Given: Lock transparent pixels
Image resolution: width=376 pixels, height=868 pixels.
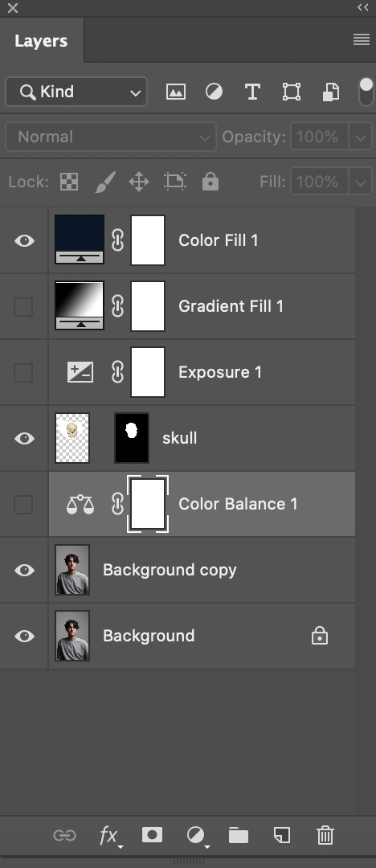Looking at the screenshot, I should coord(69,182).
